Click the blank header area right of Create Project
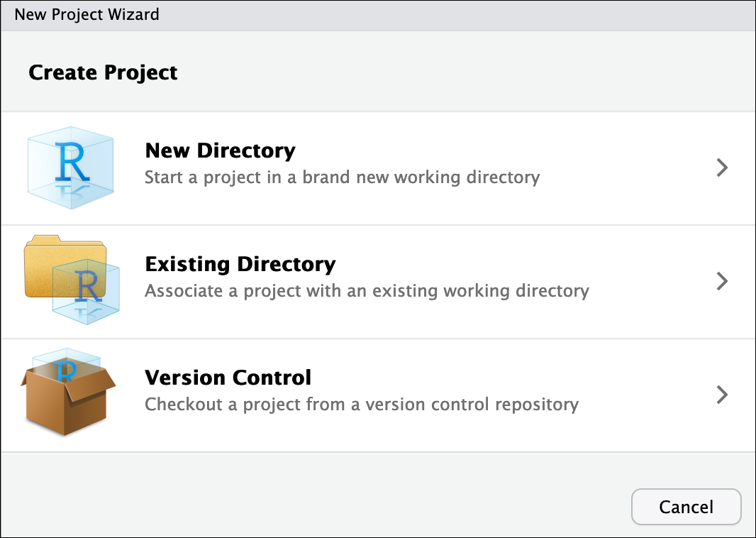 [x=461, y=72]
